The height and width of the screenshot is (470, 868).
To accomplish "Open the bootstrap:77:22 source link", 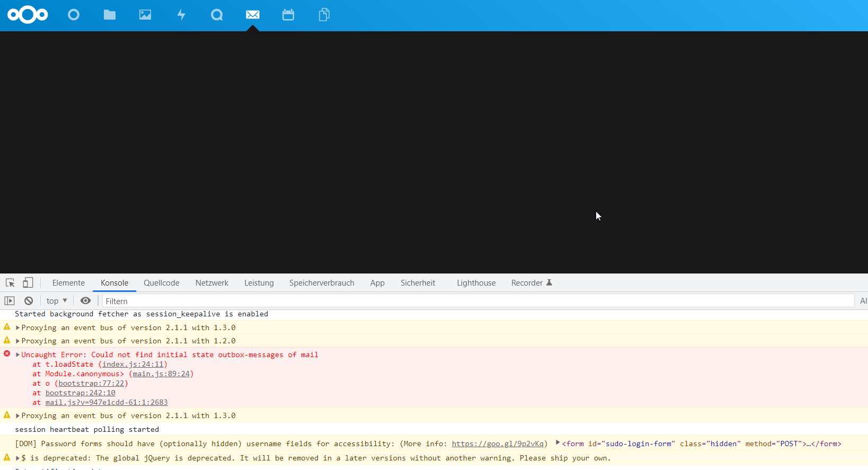I will pyautogui.click(x=91, y=384).
